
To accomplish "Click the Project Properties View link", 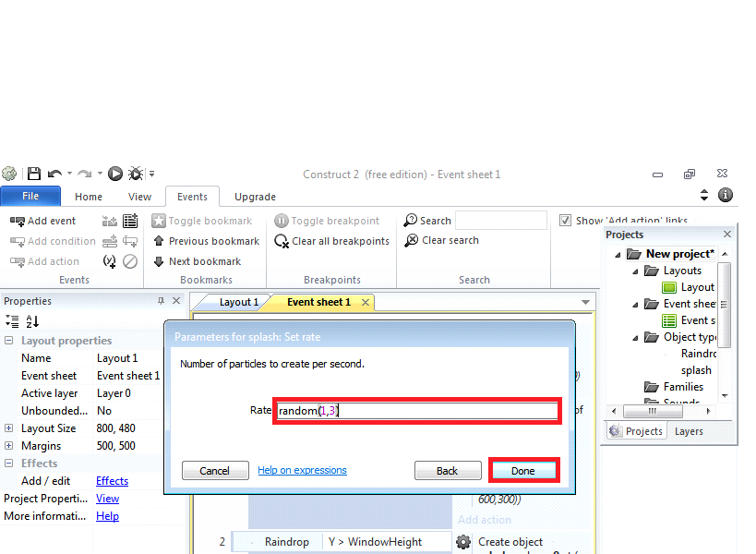I will [x=107, y=499].
